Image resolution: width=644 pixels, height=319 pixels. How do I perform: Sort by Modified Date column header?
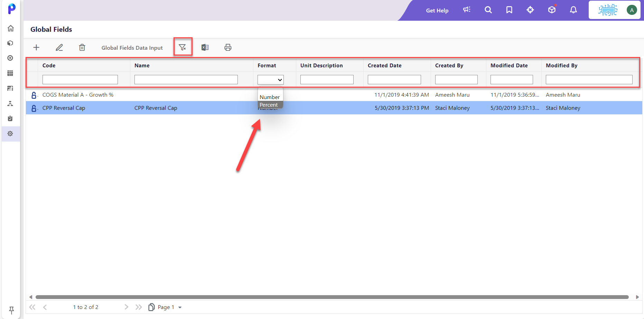click(509, 66)
